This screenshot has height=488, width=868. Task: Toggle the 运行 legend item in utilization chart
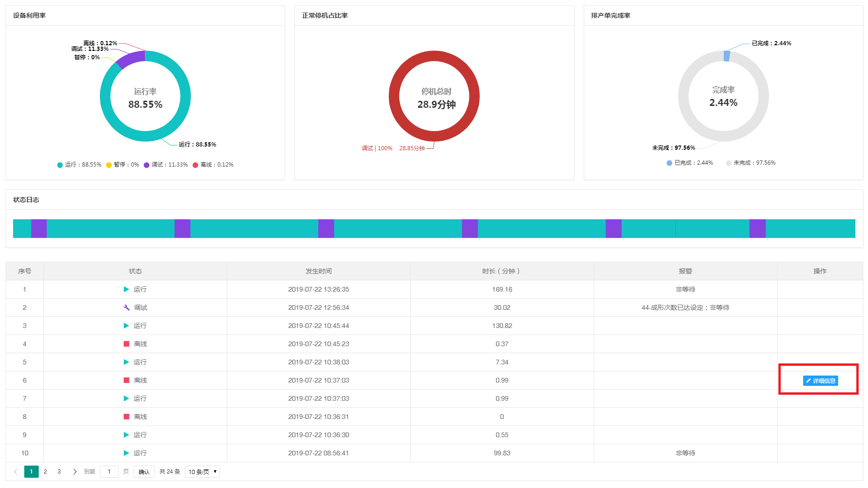pyautogui.click(x=79, y=165)
